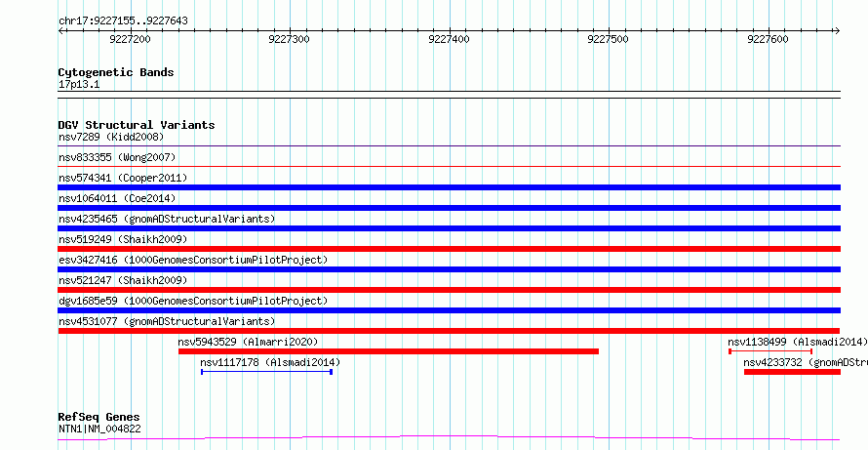Click the thin red feature under nsv1138499
This screenshot has width=868, height=450.
770,351
